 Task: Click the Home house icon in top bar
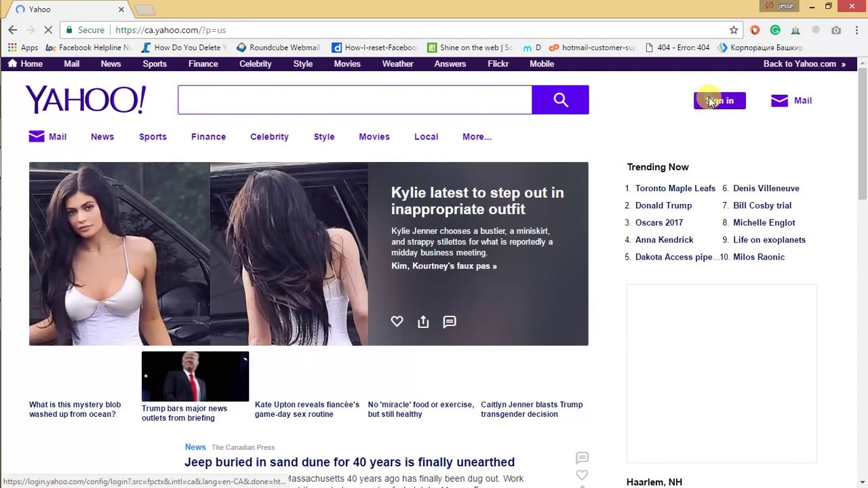(x=12, y=64)
